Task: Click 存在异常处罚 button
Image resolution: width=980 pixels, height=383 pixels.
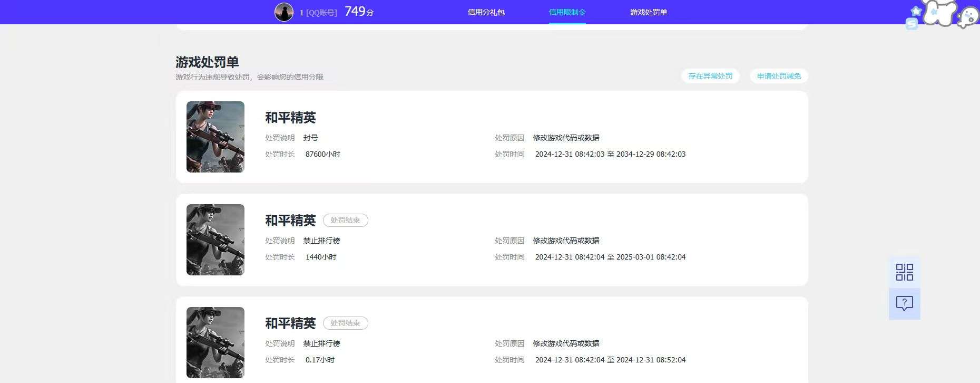Action: tap(710, 76)
